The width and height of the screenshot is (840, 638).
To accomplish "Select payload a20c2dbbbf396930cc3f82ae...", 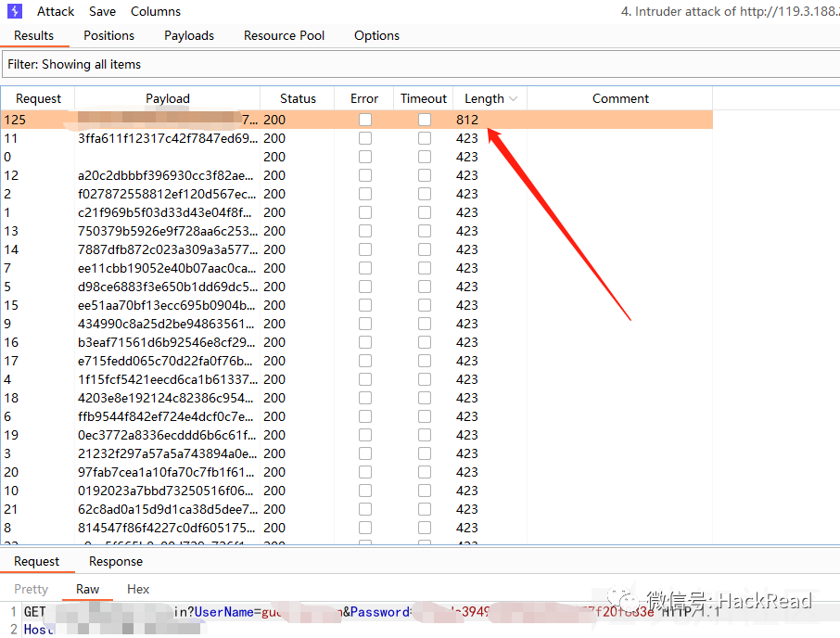I will pyautogui.click(x=167, y=175).
